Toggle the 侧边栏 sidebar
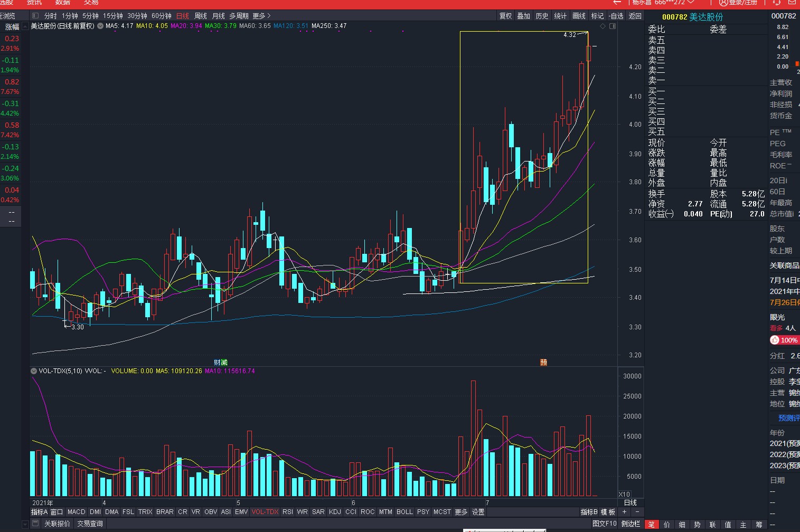800x532 pixels. pos(630,524)
